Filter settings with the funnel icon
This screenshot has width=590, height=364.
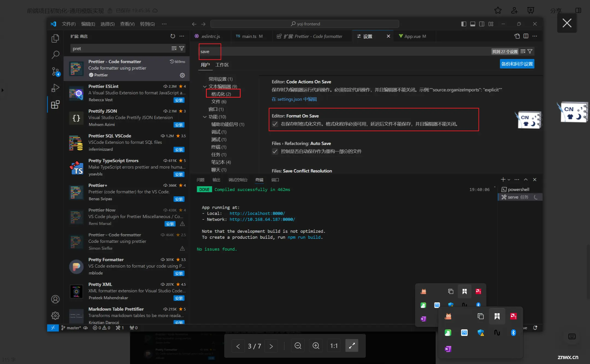coord(530,51)
